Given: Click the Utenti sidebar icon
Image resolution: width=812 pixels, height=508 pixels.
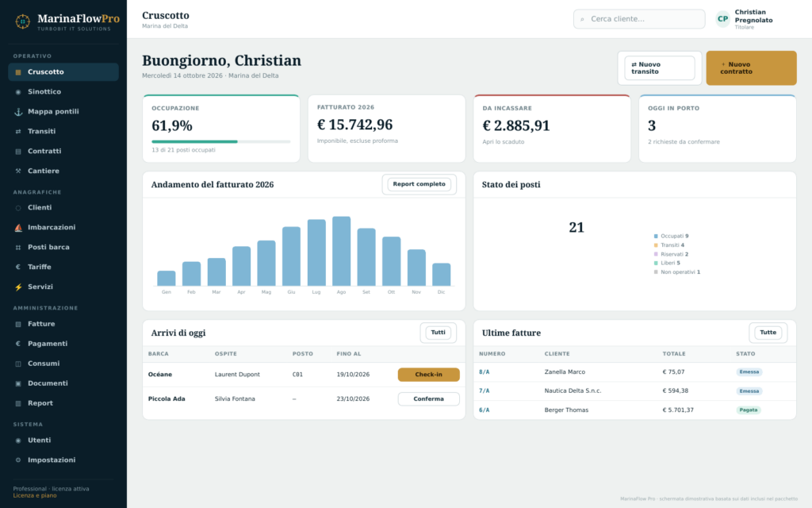Looking at the screenshot, I should coord(18,440).
